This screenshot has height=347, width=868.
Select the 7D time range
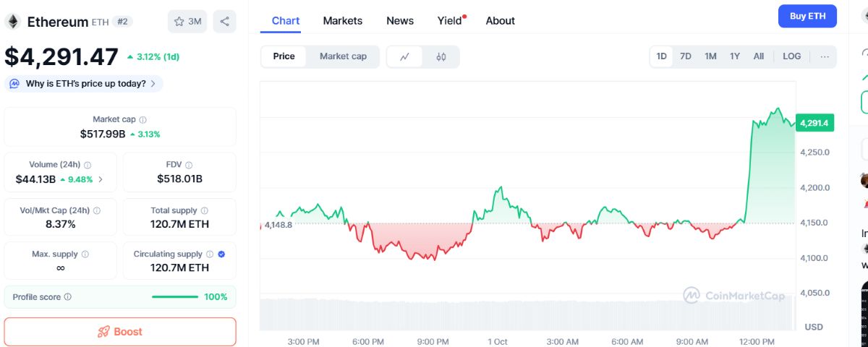point(685,56)
